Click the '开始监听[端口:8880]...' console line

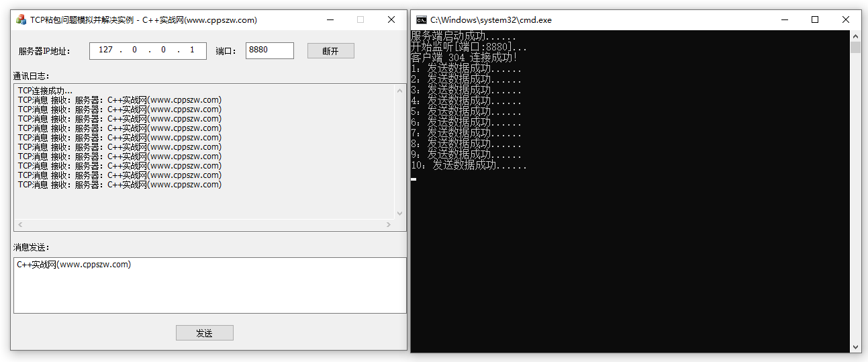coord(469,47)
